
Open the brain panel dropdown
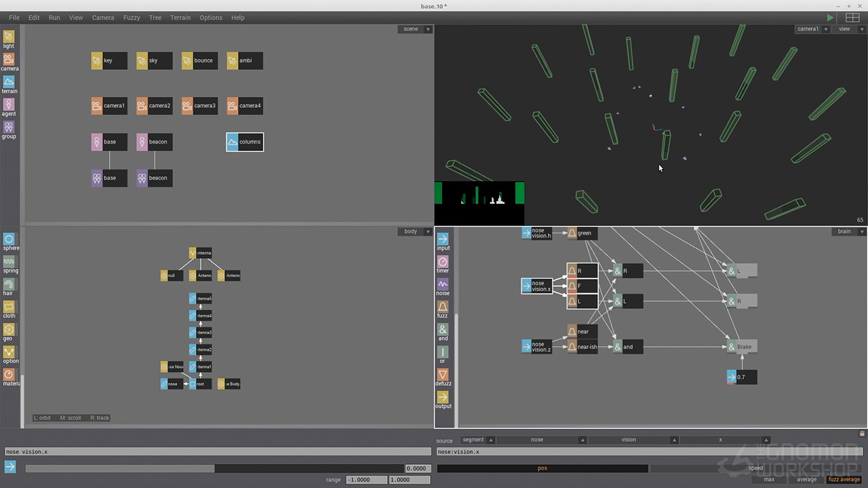(862, 231)
